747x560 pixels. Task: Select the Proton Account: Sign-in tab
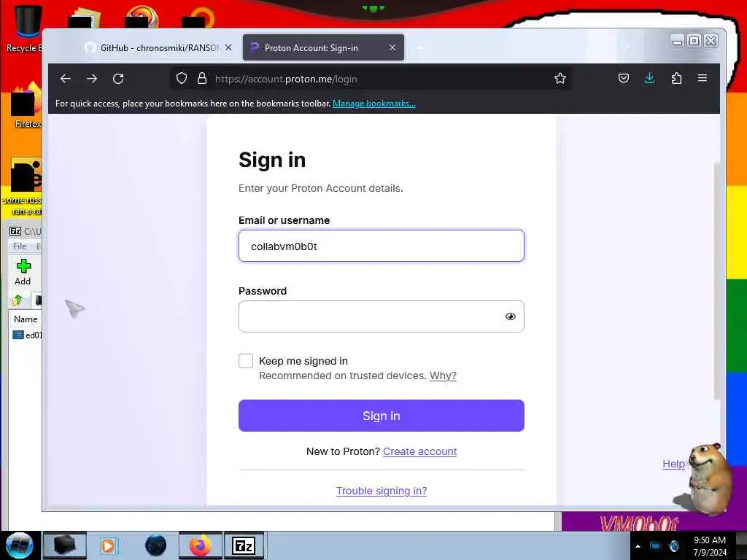coord(323,47)
